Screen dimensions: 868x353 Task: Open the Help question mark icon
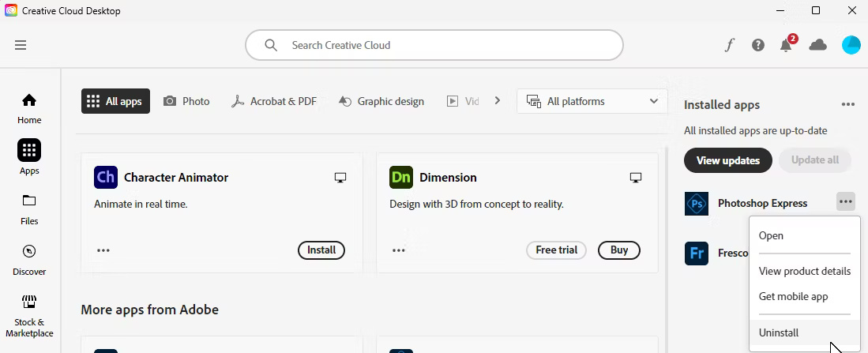758,45
